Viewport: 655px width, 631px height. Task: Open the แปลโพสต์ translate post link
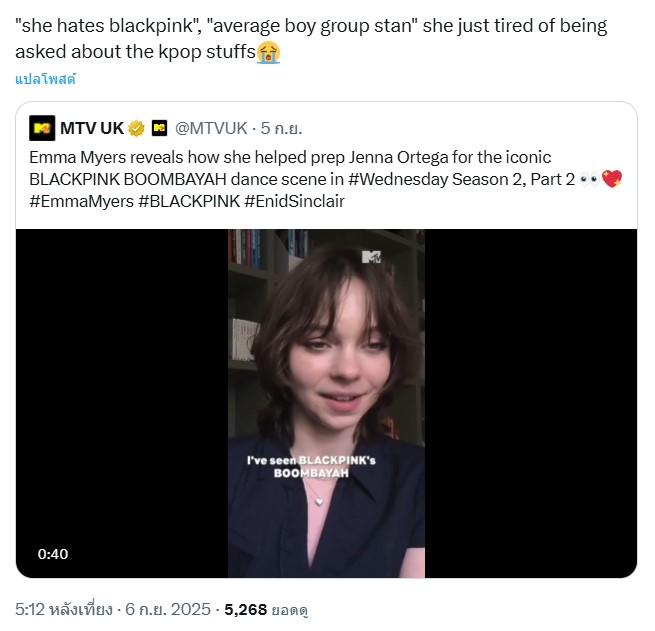point(45,79)
